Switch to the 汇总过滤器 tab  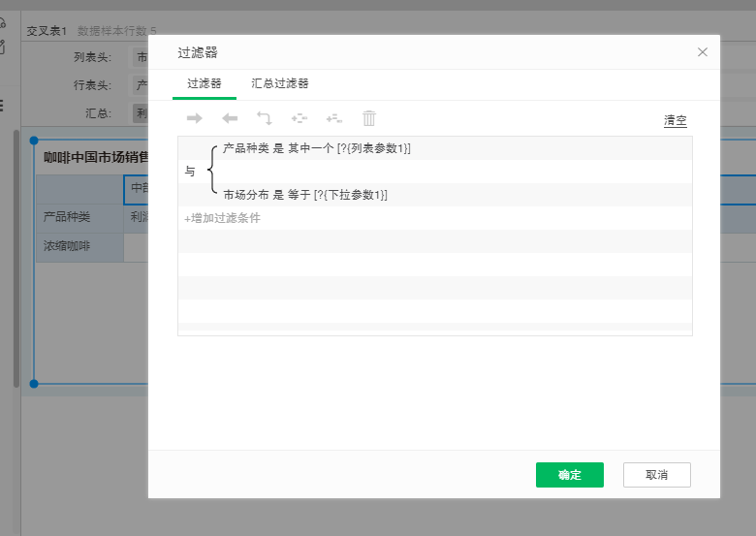[280, 84]
